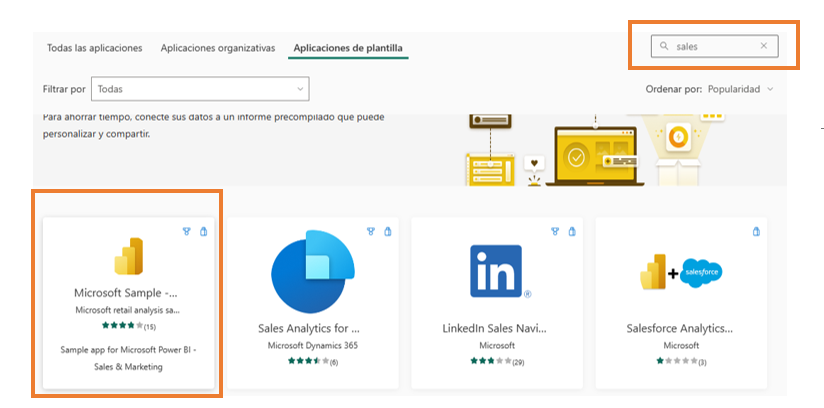The image size is (824, 408).
Task: Open Sales Analytics for Dynamics 365 title
Action: [308, 328]
